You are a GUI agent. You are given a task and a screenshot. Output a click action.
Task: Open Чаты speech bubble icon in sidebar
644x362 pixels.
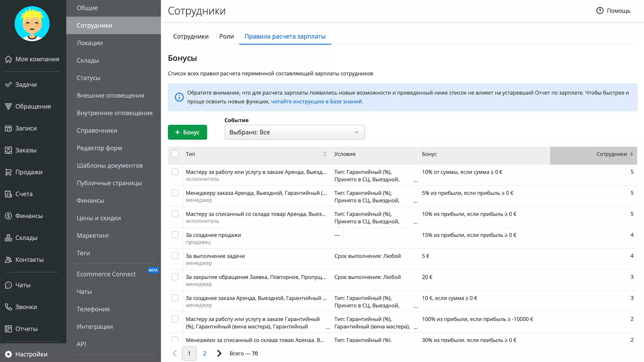tap(8, 285)
